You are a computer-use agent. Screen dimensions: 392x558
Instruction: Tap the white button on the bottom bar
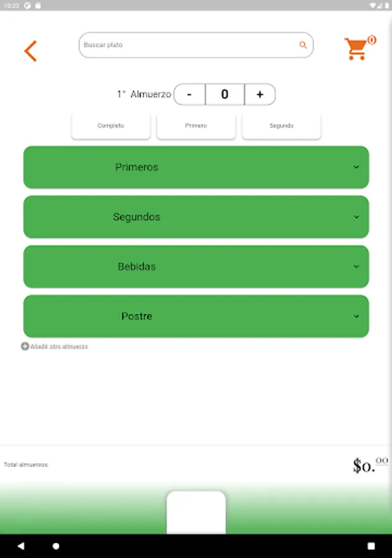(196, 512)
